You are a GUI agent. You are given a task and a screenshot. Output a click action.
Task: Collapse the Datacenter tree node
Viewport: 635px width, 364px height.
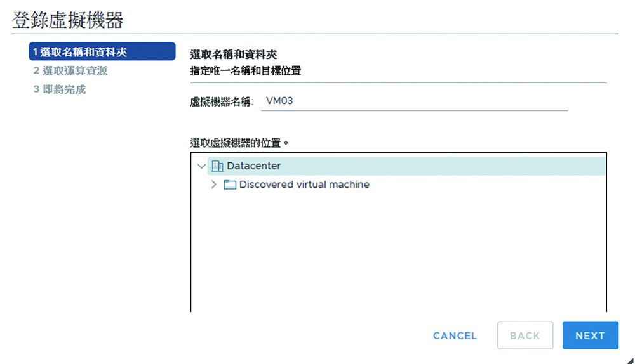click(201, 166)
